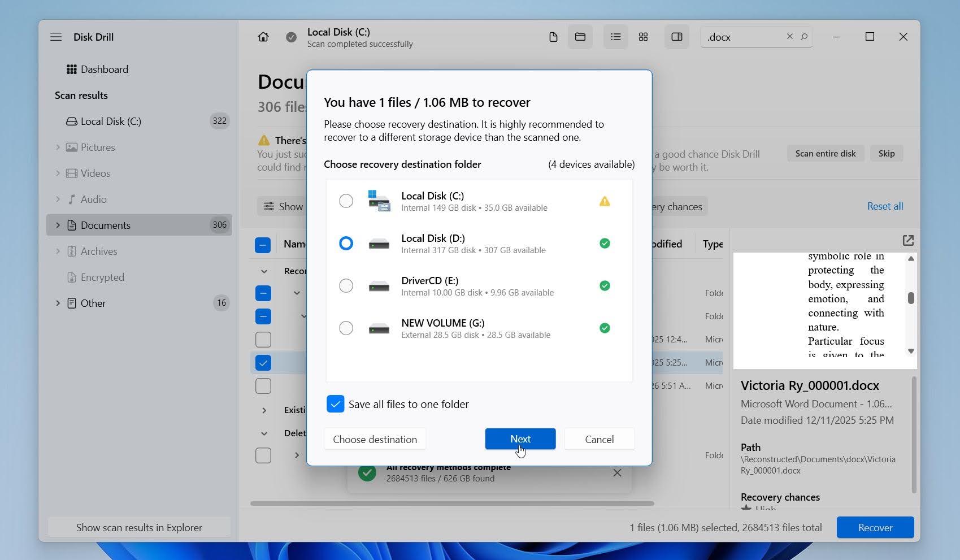Click the Type column header
The image size is (960, 560).
(713, 244)
